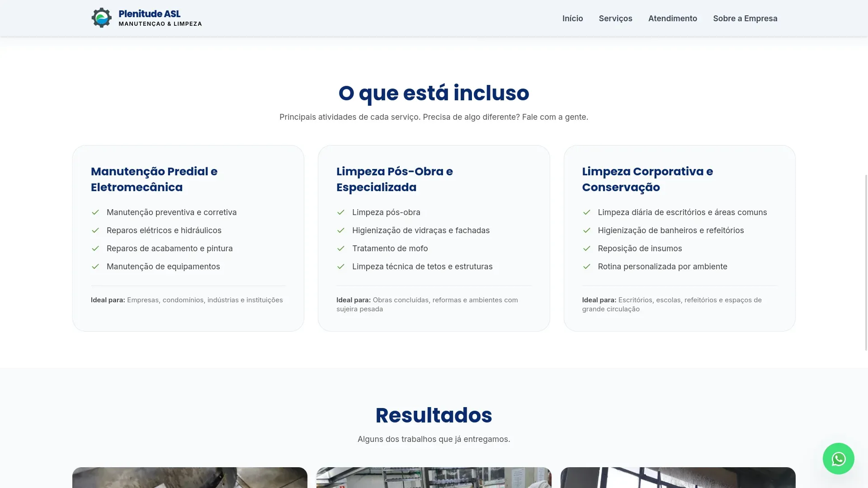
Task: Click the middle results photo thumbnail
Action: (x=434, y=478)
